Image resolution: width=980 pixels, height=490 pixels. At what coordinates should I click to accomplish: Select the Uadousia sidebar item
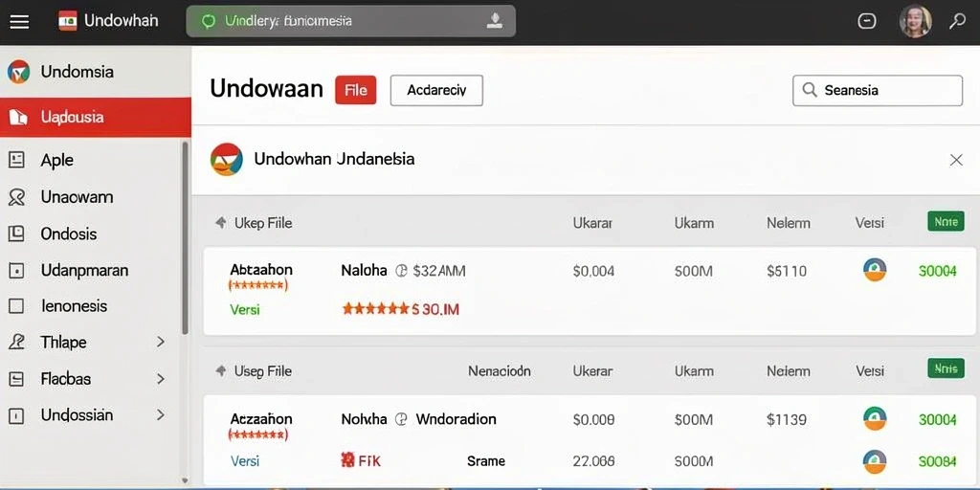tap(96, 117)
